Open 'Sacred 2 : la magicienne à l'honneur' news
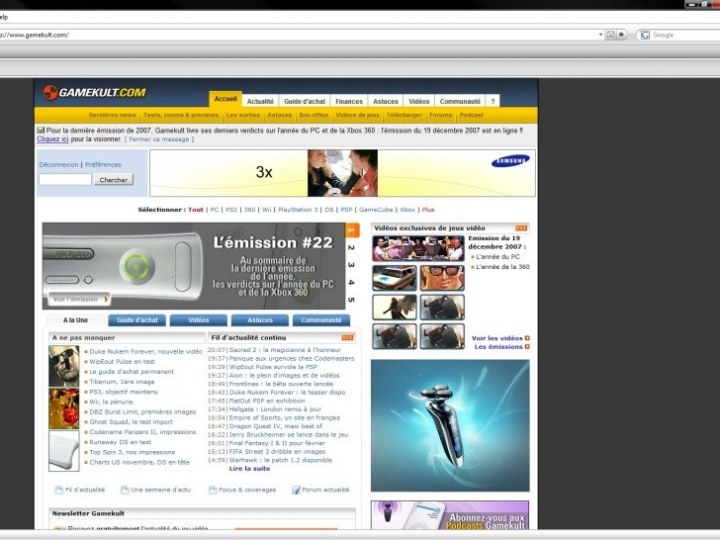This screenshot has width=720, height=540. click(x=285, y=350)
